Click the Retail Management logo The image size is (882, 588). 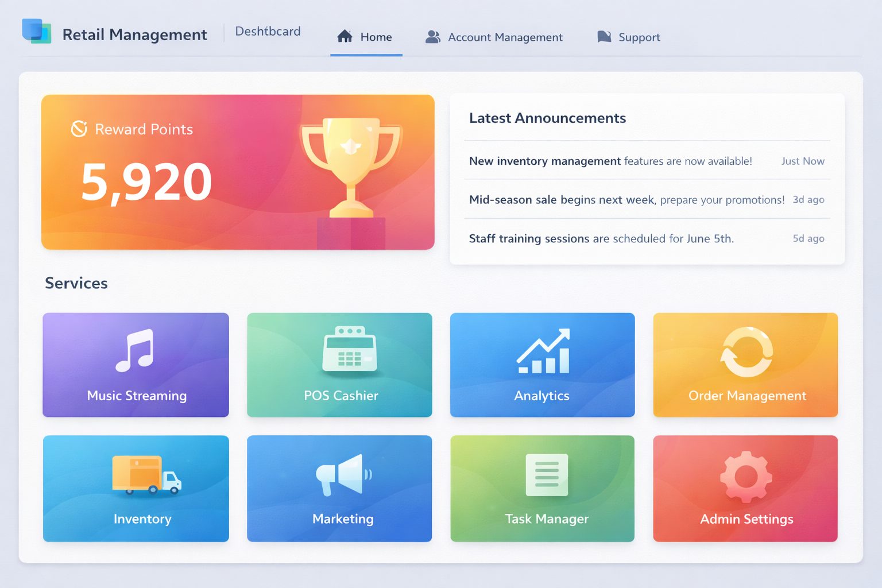tap(37, 32)
